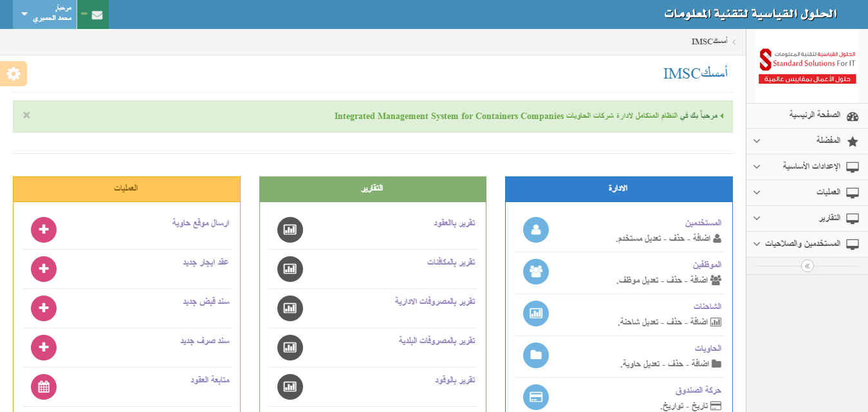Viewport: 868px width, 412px height.
Task: Click the monitor icon beside المستخدمين والصلاحيات
Action: (x=853, y=245)
